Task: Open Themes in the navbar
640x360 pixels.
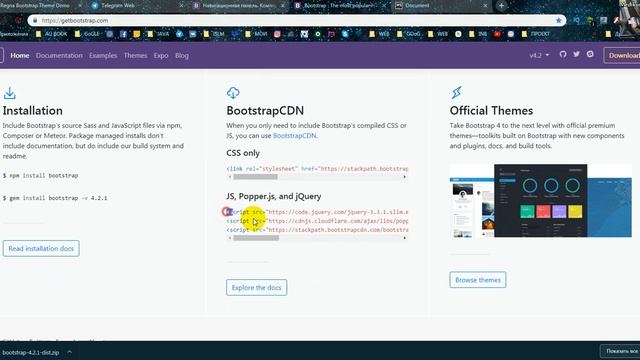Action: (x=136, y=56)
